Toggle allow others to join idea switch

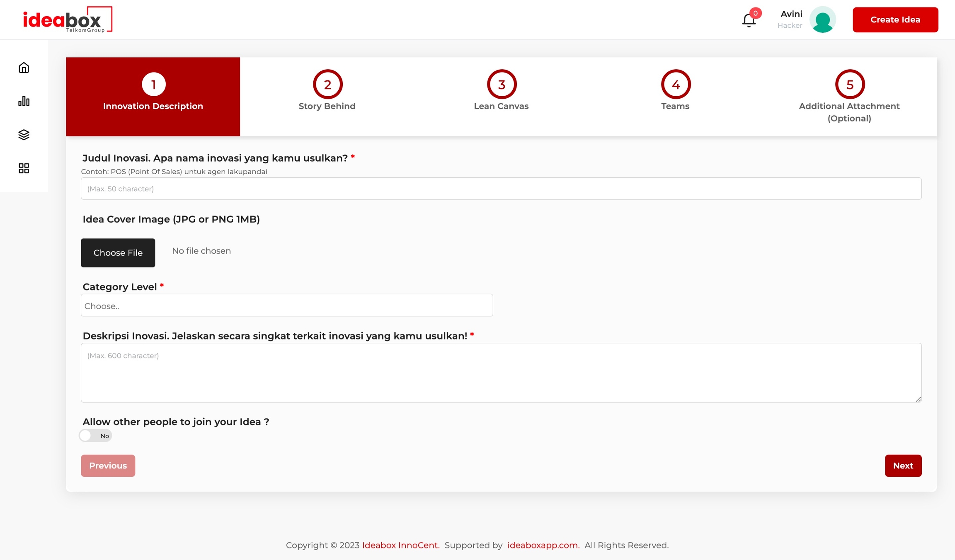[95, 436]
